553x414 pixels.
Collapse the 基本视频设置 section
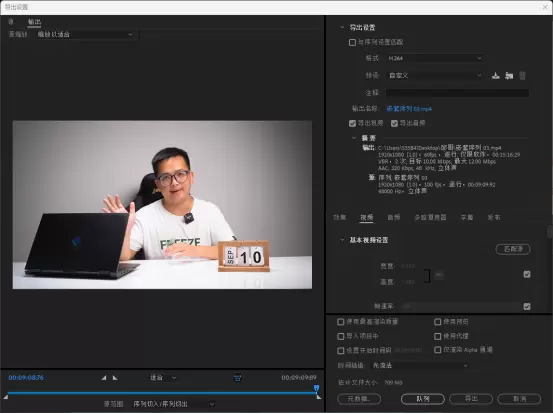click(342, 240)
